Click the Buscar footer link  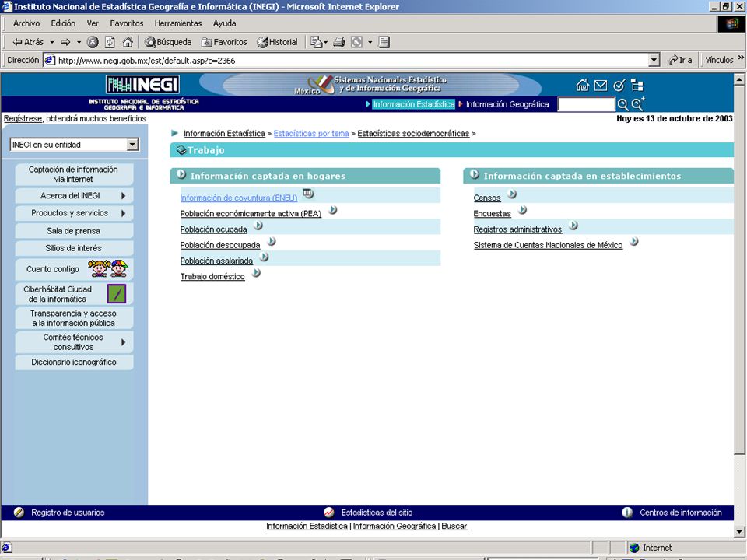pyautogui.click(x=454, y=527)
